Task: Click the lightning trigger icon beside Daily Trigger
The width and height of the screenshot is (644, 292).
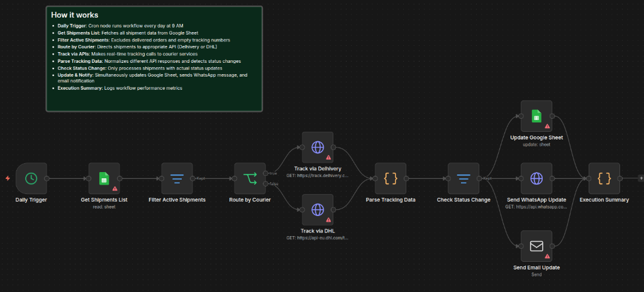Action: (8, 178)
